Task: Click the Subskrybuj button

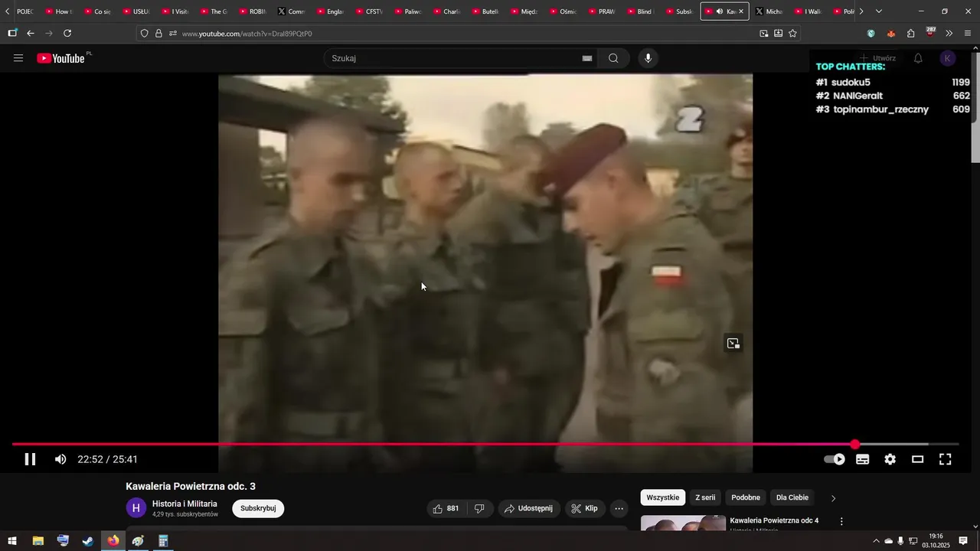Action: click(x=258, y=508)
